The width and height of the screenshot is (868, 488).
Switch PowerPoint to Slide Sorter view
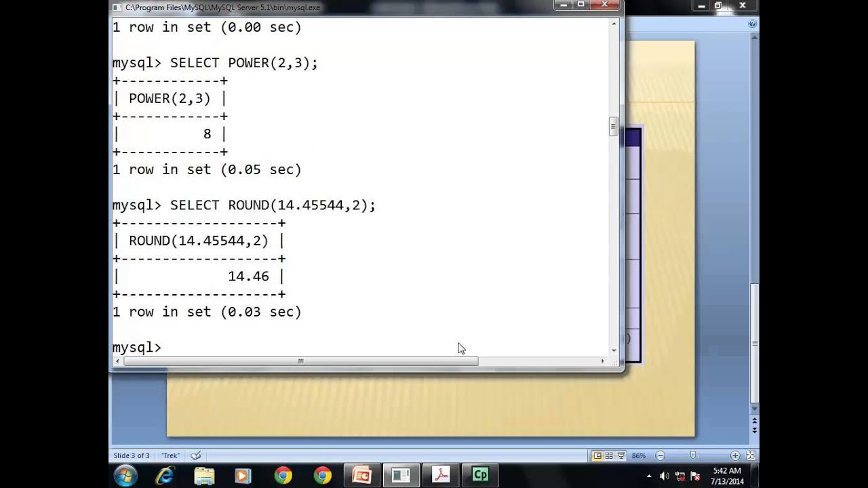(x=609, y=455)
